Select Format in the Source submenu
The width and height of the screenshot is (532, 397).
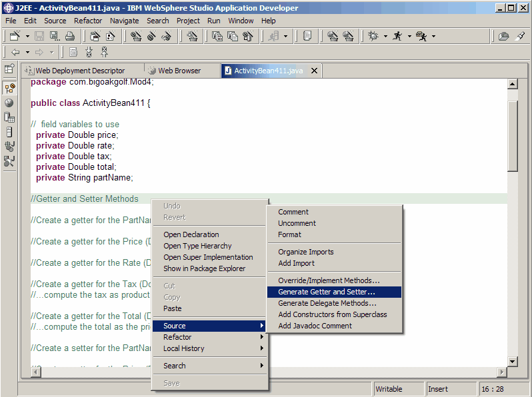pyautogui.click(x=334, y=234)
